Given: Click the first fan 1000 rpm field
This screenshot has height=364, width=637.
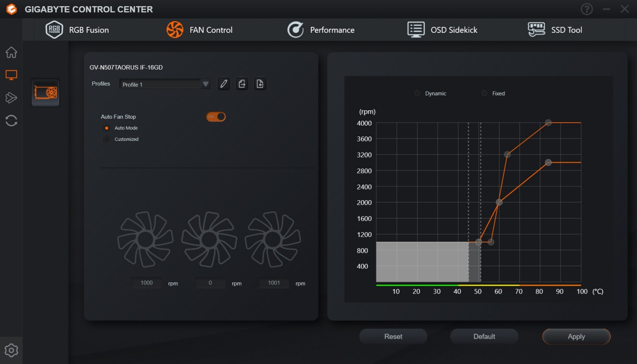Looking at the screenshot, I should [147, 283].
